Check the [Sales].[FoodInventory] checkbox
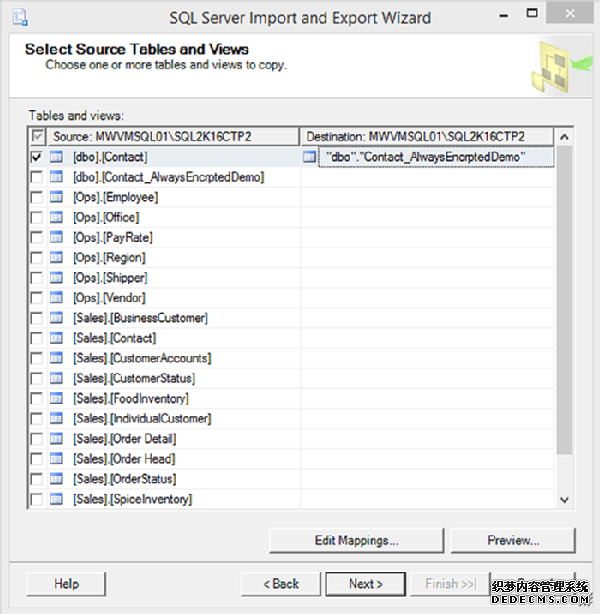Image resolution: width=600 pixels, height=614 pixels. tap(36, 399)
